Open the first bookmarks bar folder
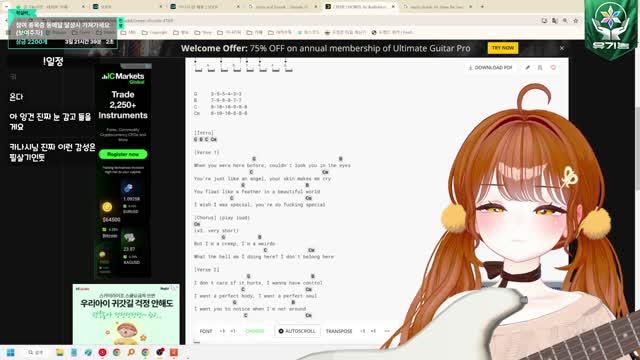 81,32
